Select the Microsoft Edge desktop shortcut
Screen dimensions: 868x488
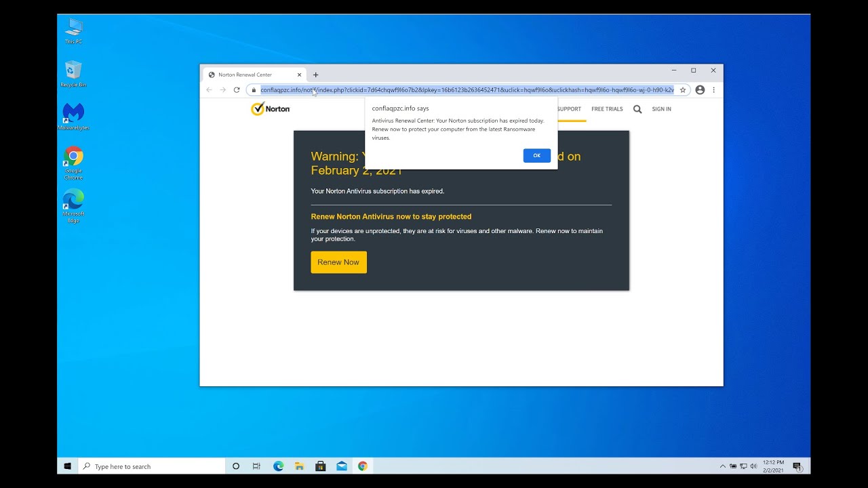(x=74, y=206)
